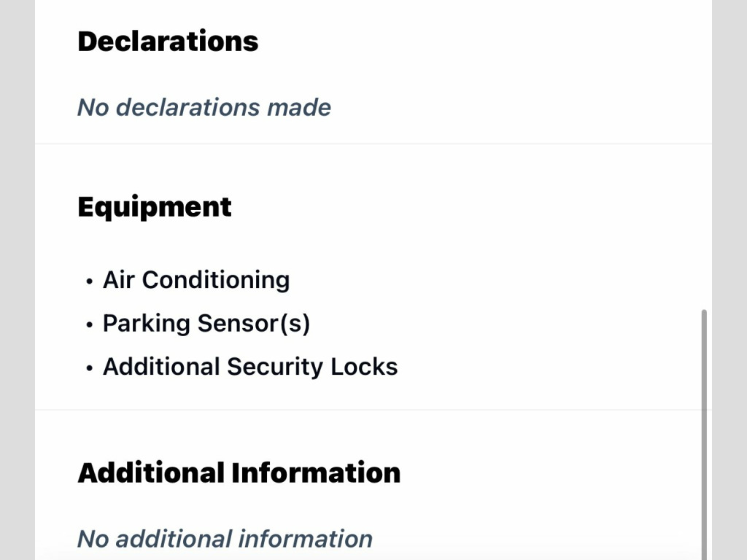Click the Equipment section heading
This screenshot has width=747, height=560.
[155, 207]
